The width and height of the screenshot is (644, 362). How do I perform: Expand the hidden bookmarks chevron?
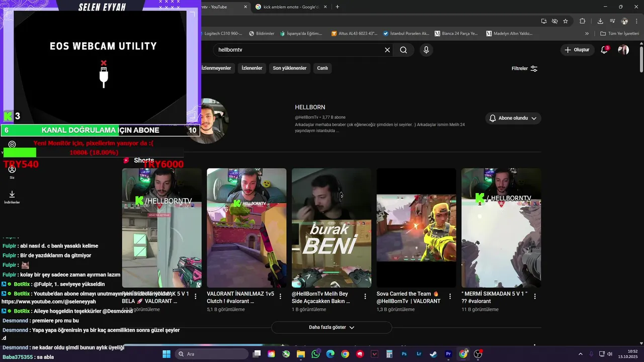coord(587,34)
